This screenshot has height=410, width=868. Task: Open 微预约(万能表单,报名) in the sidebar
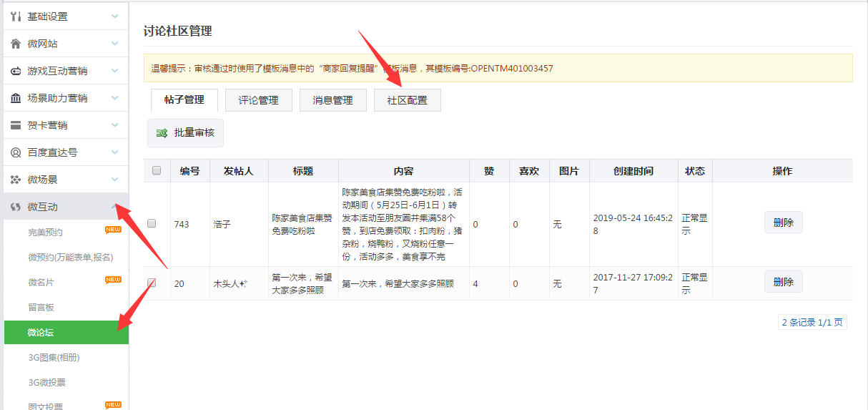(71, 258)
